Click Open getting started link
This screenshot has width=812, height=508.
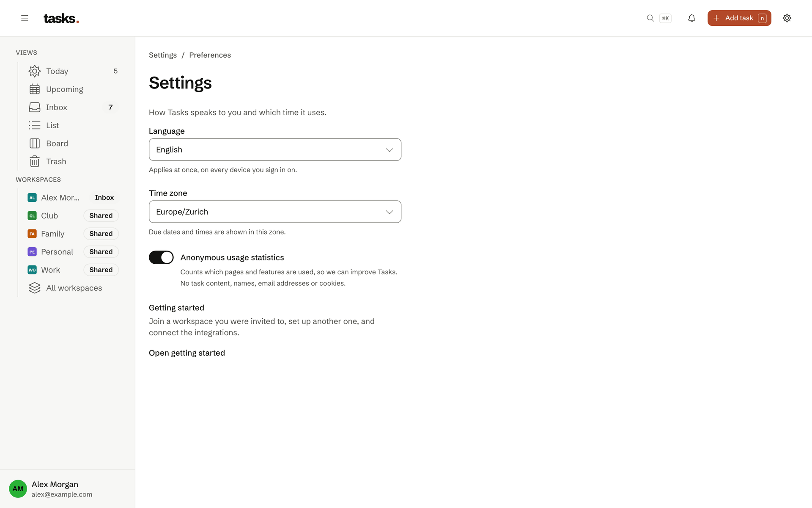point(187,353)
